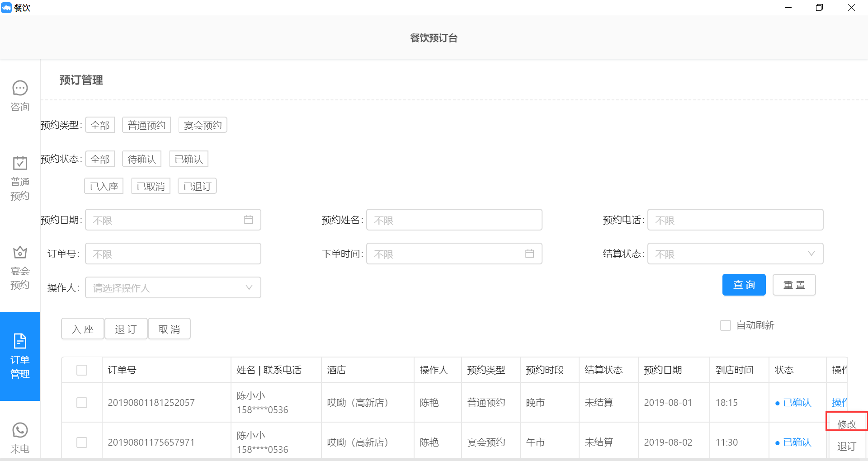Focus the 预约日期 date field
Screen dimensions: 868x461
click(x=173, y=220)
